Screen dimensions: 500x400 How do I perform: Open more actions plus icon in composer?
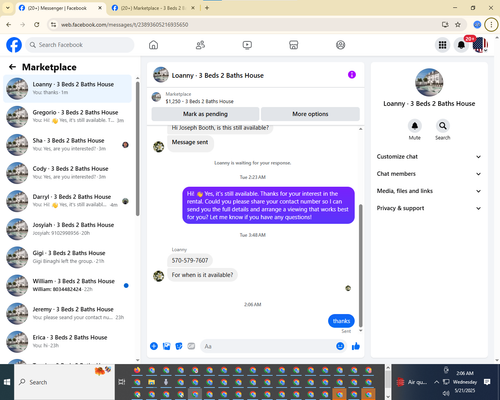(154, 346)
